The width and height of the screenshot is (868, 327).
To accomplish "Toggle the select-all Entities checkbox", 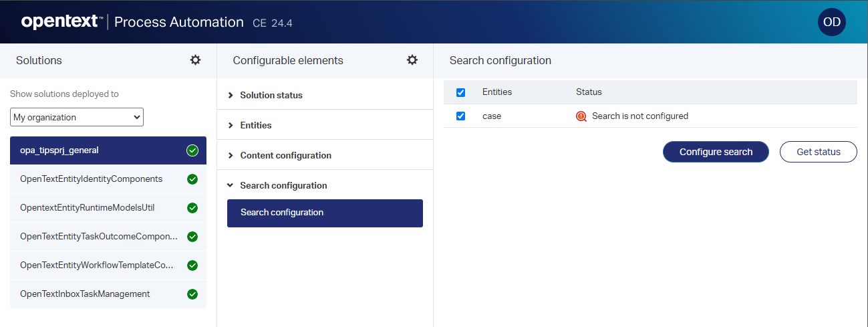I will click(460, 92).
